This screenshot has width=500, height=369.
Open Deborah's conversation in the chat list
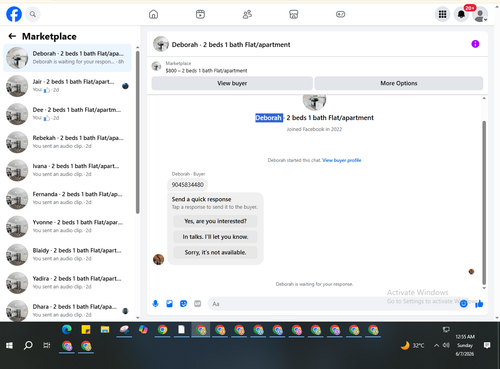pos(68,58)
